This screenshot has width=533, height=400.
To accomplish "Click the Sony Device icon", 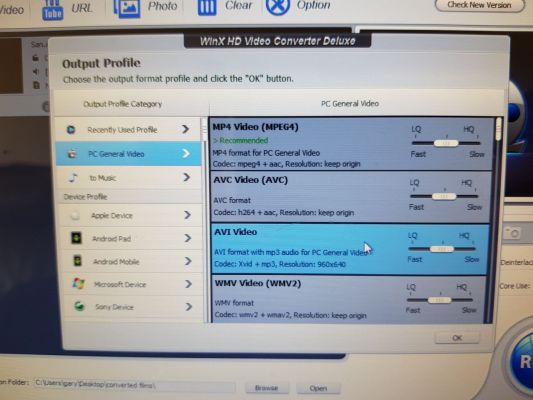I will coord(80,307).
